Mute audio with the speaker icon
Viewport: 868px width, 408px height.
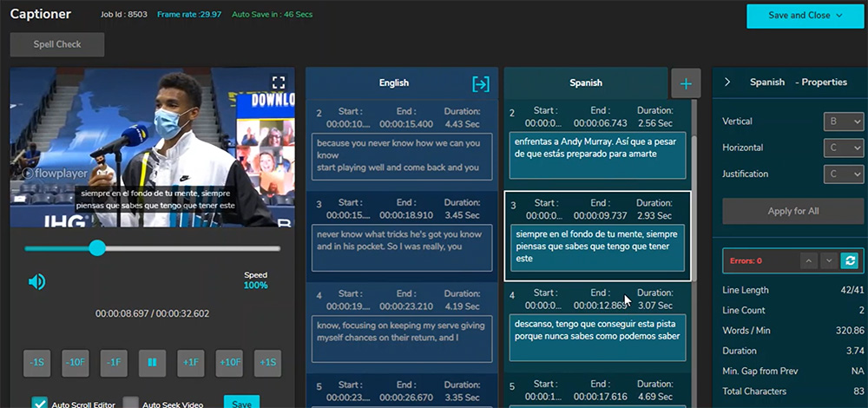(36, 281)
